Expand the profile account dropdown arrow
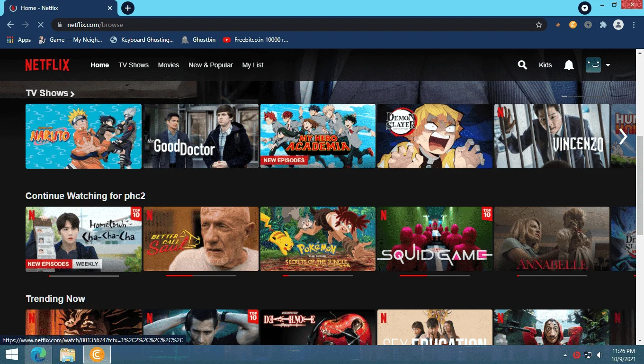The width and height of the screenshot is (644, 364). coord(608,65)
